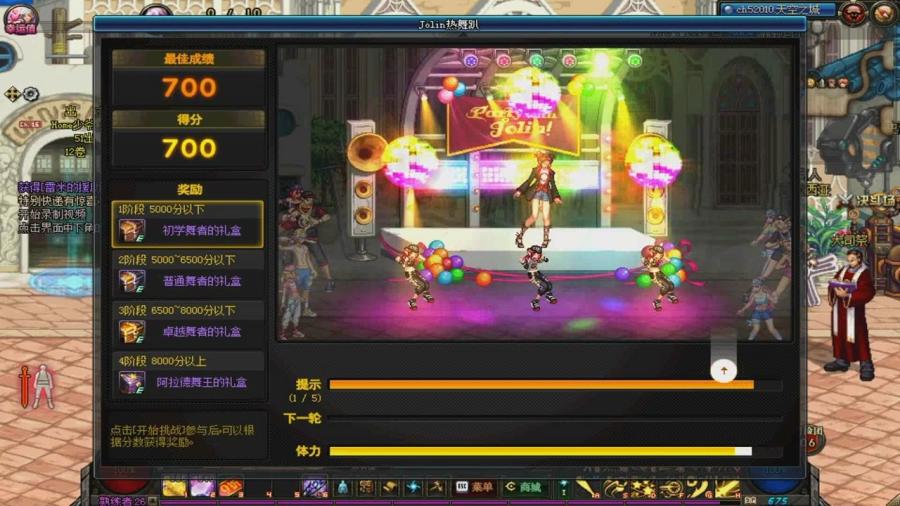Image resolution: width=900 pixels, height=506 pixels.
Task: Activate the yellow skill on key F
Action: pyautogui.click(x=671, y=489)
